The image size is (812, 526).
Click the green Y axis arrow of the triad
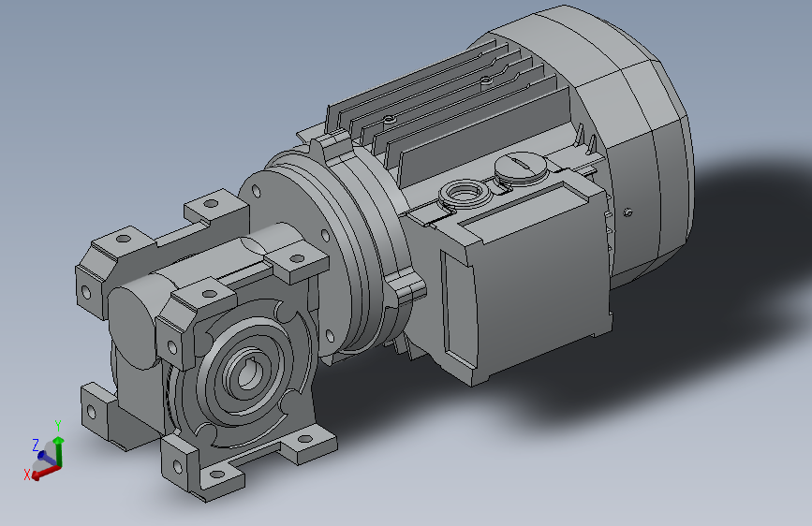(59, 451)
